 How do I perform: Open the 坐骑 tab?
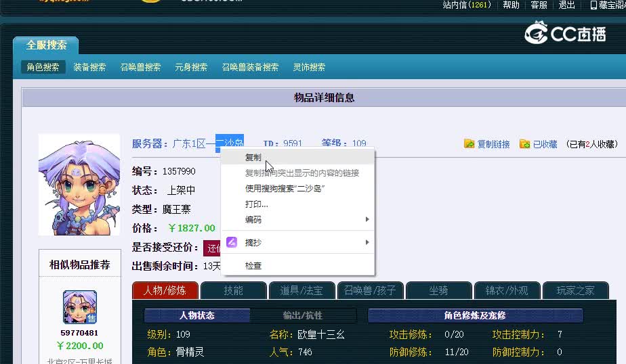click(x=439, y=290)
